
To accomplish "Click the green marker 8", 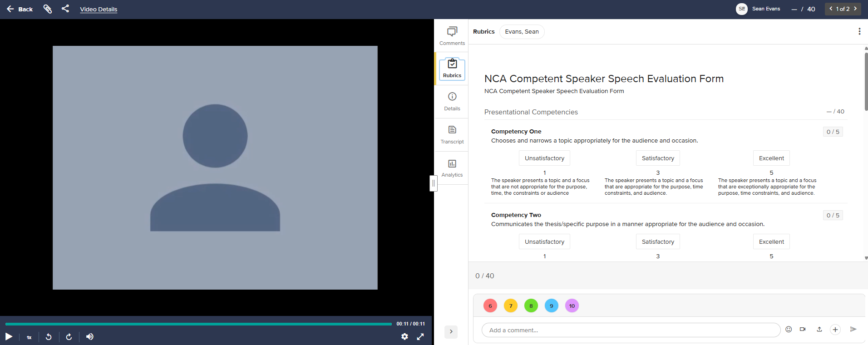I will point(531,306).
